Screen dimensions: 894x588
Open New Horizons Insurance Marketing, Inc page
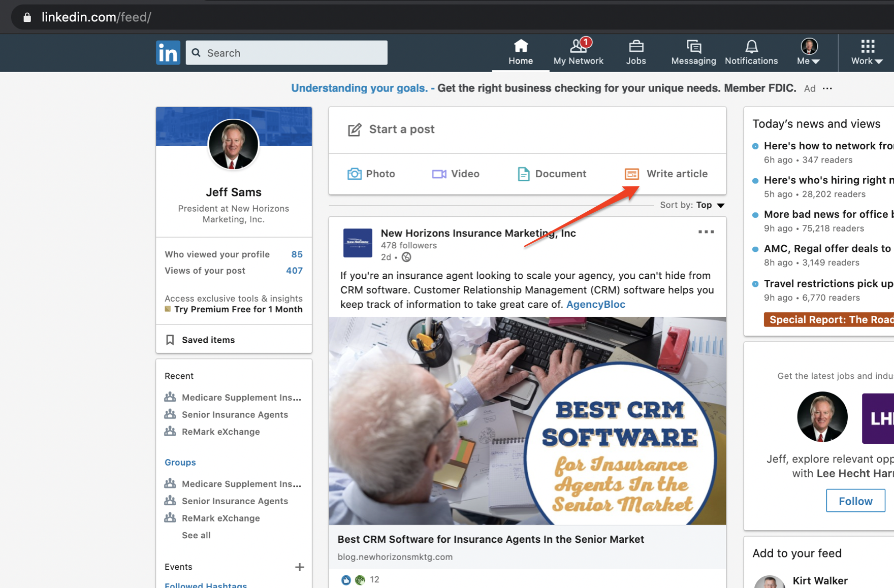coord(478,233)
